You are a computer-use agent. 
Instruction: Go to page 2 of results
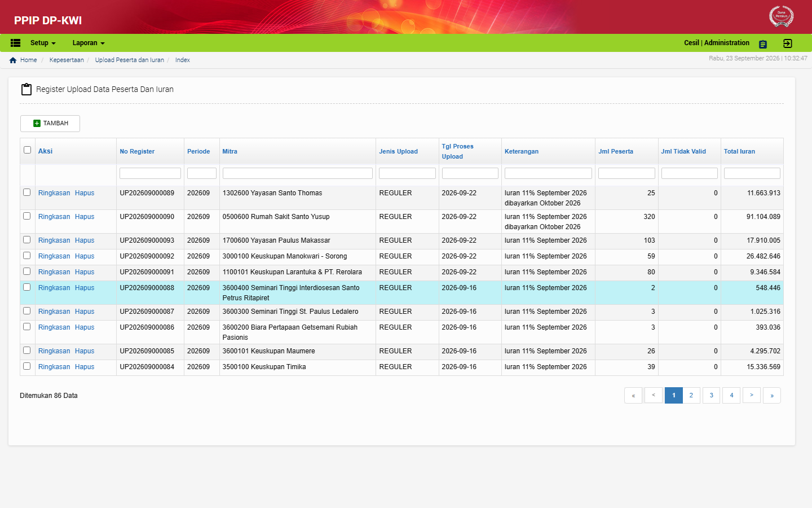[691, 395]
